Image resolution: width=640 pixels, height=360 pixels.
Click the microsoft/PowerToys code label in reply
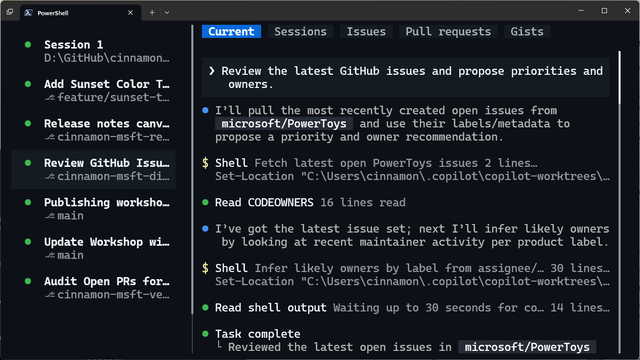(284, 124)
